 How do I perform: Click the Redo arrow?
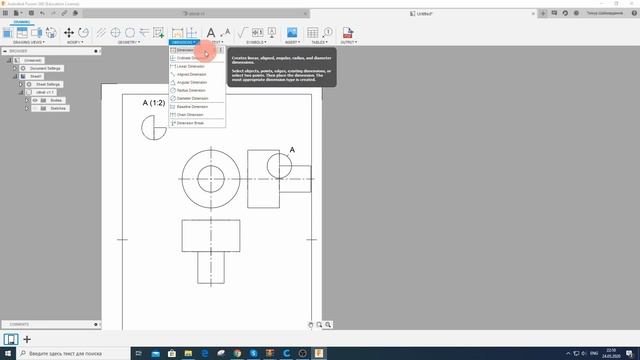53,13
